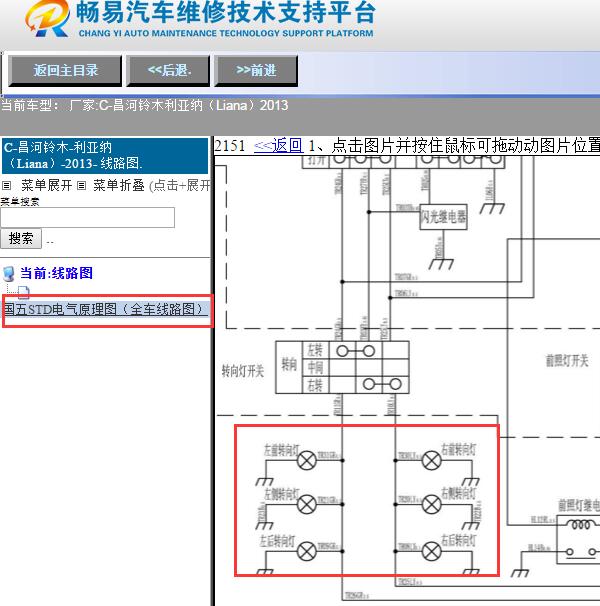The width and height of the screenshot is (600, 606).
Task: Collapse all menus via 菜单折叠 icon
Action: [81, 186]
